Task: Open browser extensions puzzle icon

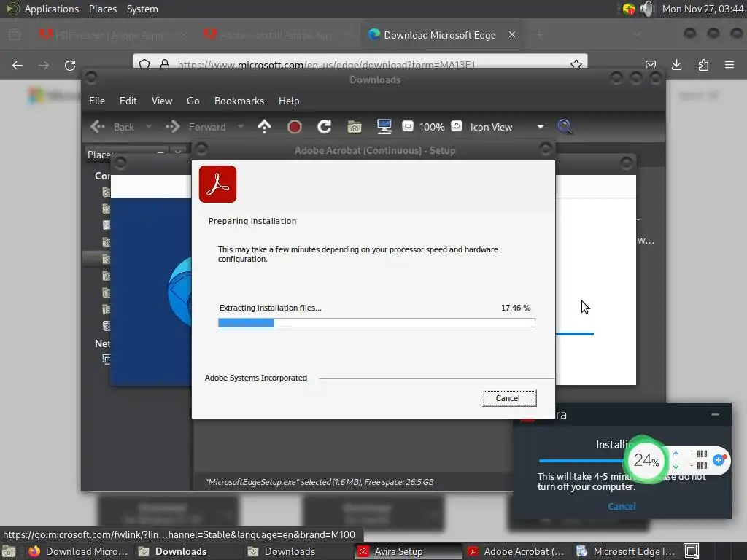Action: [x=703, y=65]
